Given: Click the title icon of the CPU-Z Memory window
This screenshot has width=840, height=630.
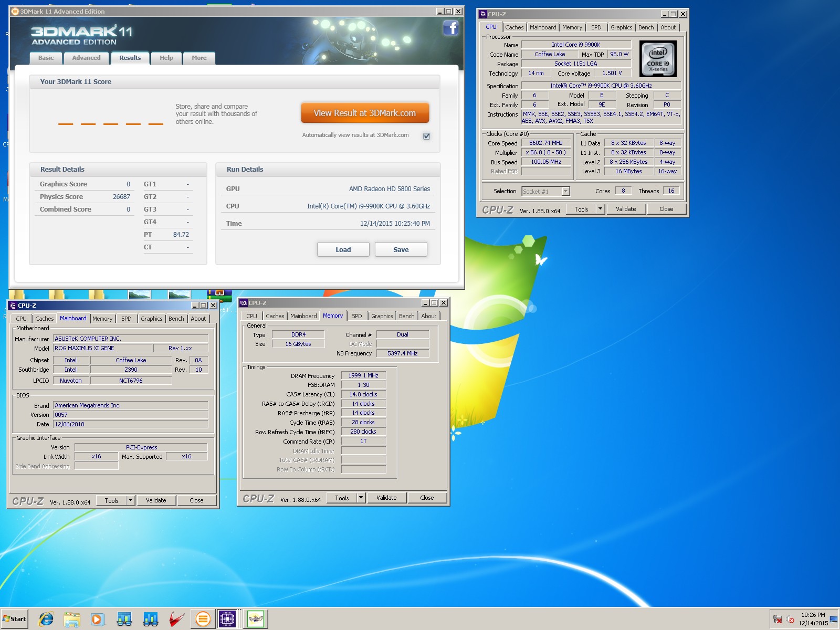Looking at the screenshot, I should (x=244, y=303).
